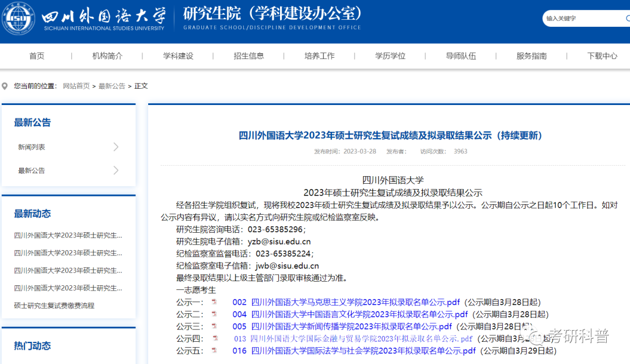
Task: Open 004 中国语言文化学院 拟录取名单 PDF link
Action: pyautogui.click(x=350, y=314)
